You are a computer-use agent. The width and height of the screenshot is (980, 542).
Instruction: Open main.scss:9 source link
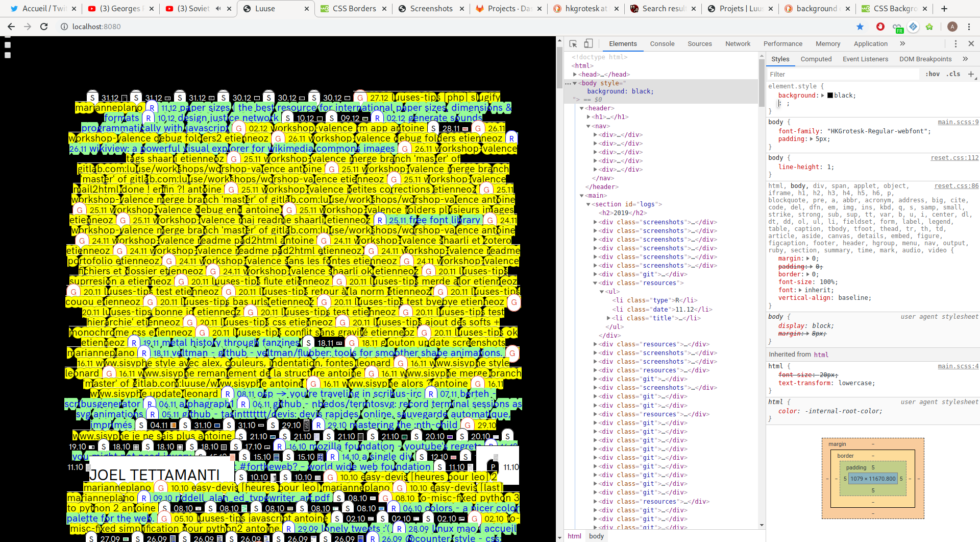[958, 122]
